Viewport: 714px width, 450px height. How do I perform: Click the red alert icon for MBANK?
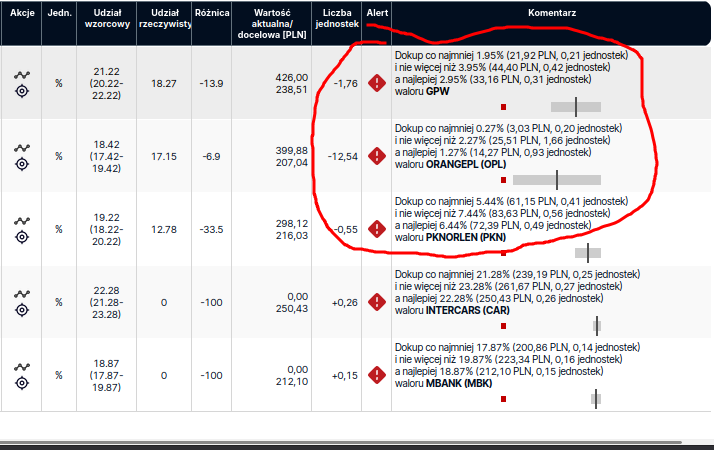point(377,375)
